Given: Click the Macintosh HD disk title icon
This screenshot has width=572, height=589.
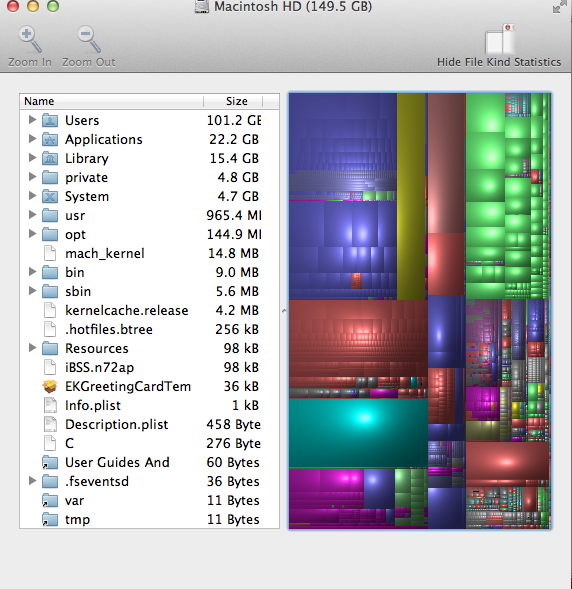Looking at the screenshot, I should (x=202, y=6).
